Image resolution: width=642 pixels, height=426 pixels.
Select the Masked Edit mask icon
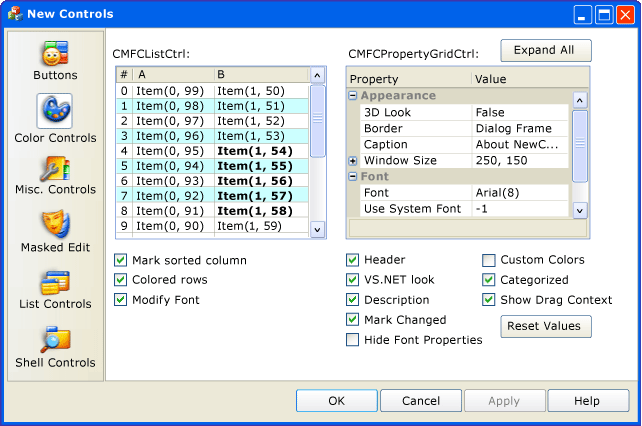pyautogui.click(x=56, y=224)
